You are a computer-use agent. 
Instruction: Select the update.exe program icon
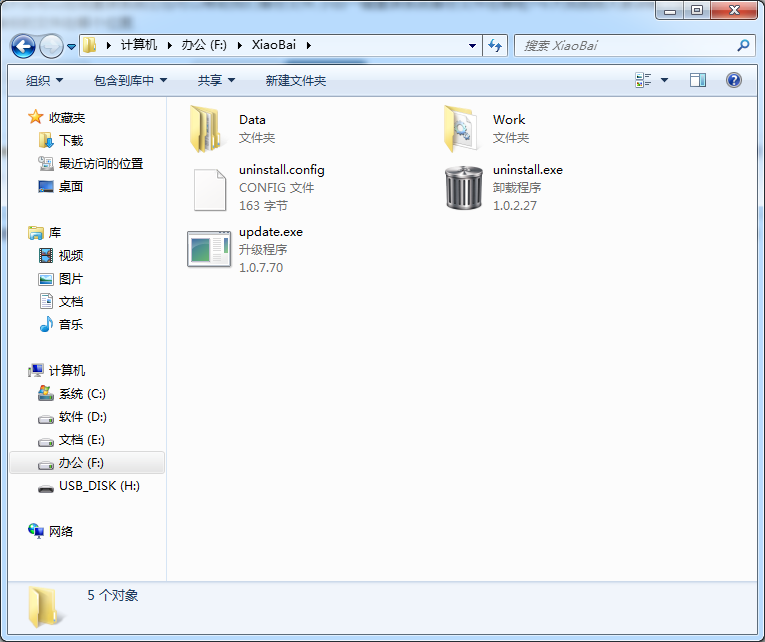[x=209, y=249]
